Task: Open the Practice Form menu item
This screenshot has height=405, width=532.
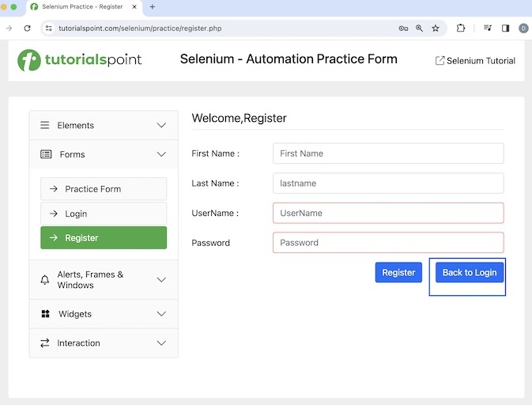Action: pos(104,189)
